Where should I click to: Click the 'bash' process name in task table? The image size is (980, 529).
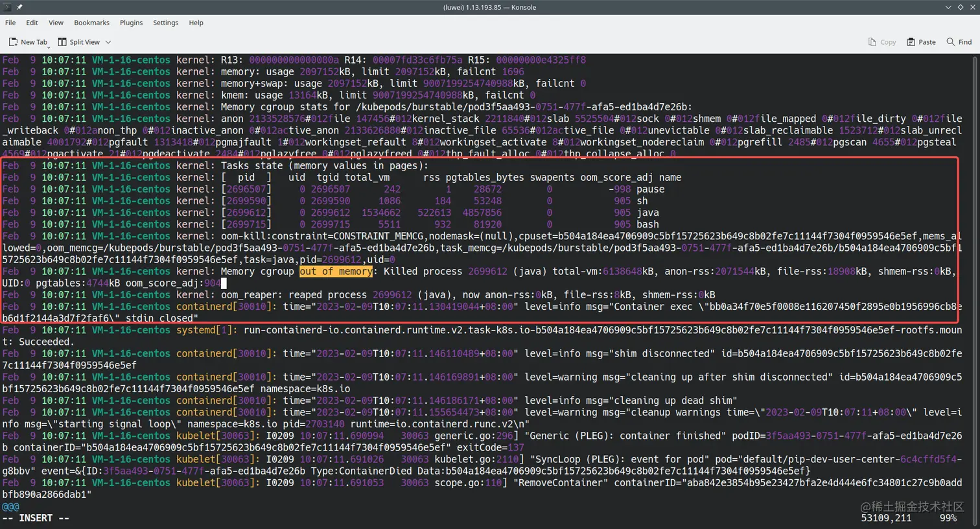647,224
